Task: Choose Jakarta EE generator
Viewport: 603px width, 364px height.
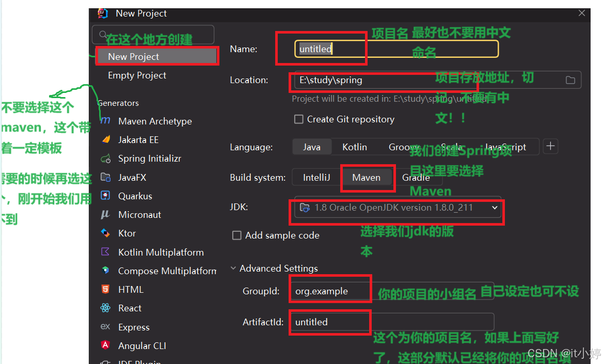Action: click(138, 140)
